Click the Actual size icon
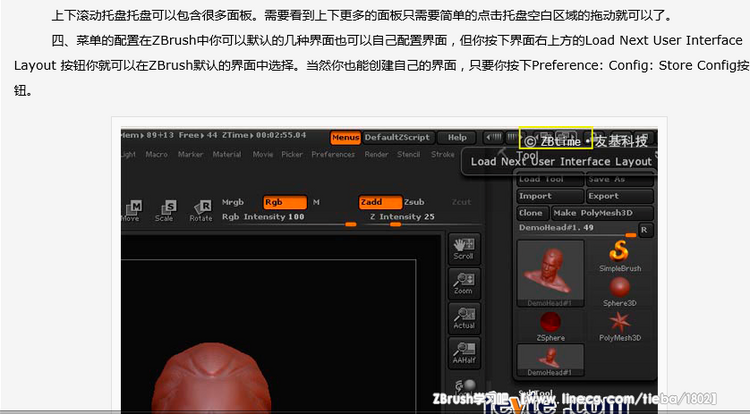The height and width of the screenshot is (414, 750). point(464,318)
